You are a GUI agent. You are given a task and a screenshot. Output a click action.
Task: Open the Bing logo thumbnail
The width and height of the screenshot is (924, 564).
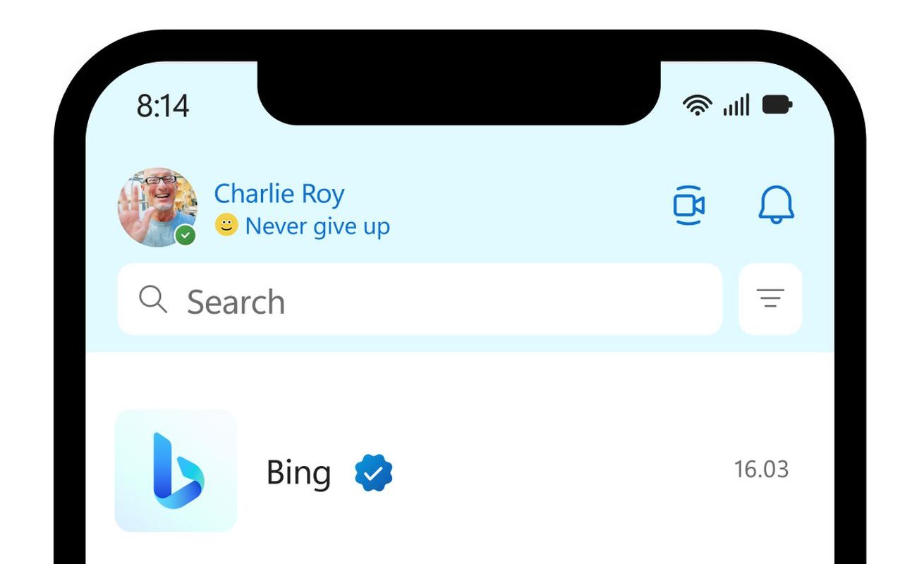click(x=176, y=471)
